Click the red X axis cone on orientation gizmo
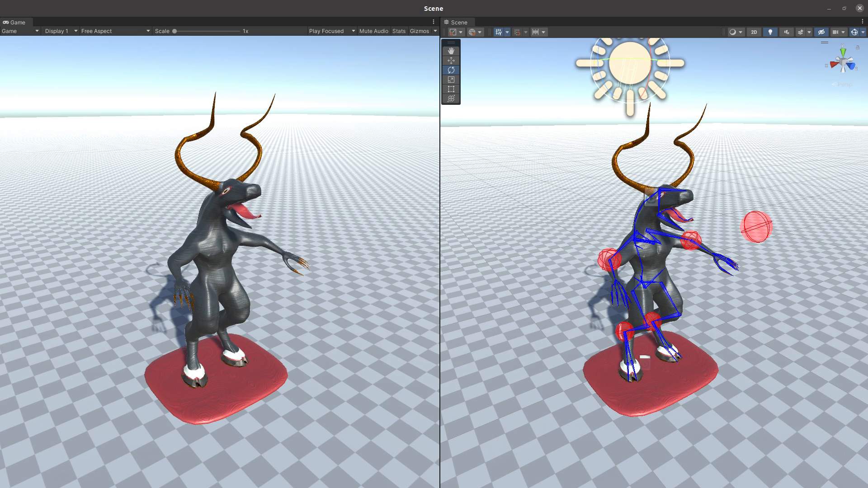The height and width of the screenshot is (488, 868). click(835, 65)
